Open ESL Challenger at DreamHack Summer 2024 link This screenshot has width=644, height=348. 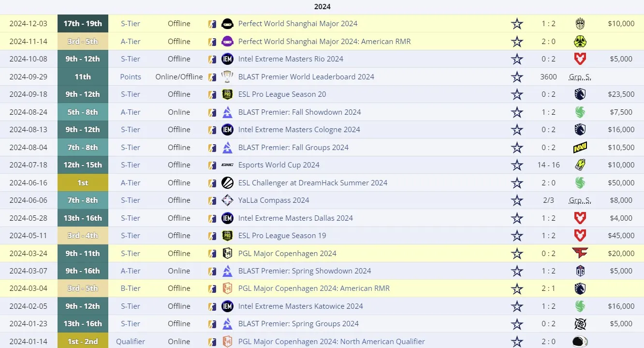(313, 183)
